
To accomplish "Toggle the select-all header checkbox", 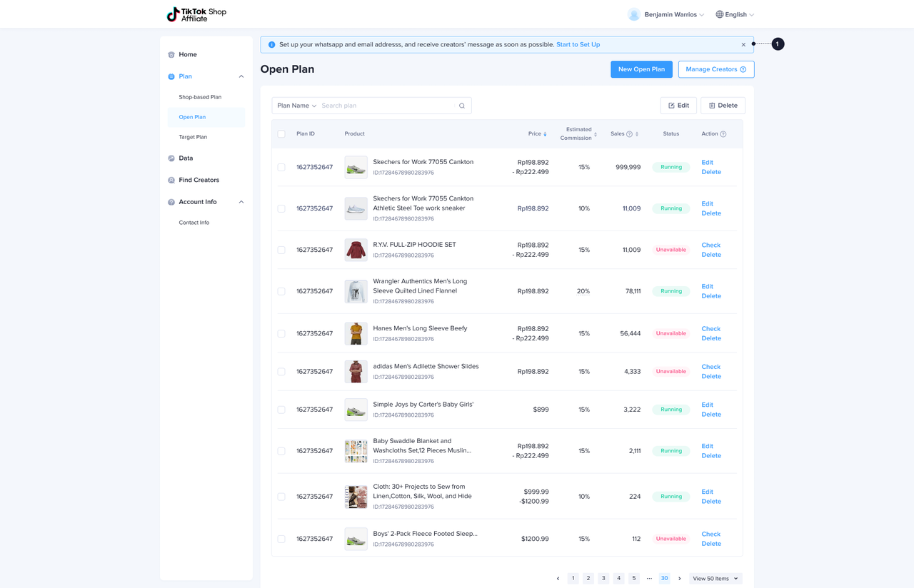I will (x=281, y=134).
